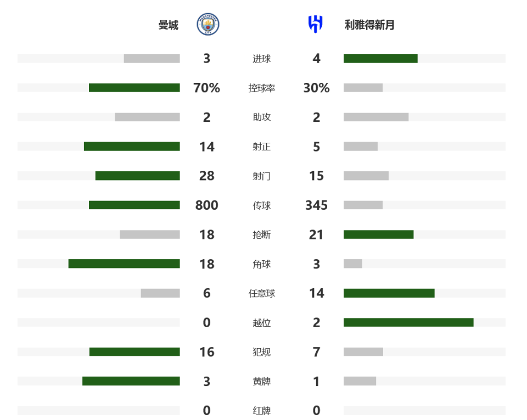This screenshot has height=420, width=527.
Task: Open the 利雅得新月 team name link
Action: [x=369, y=25]
